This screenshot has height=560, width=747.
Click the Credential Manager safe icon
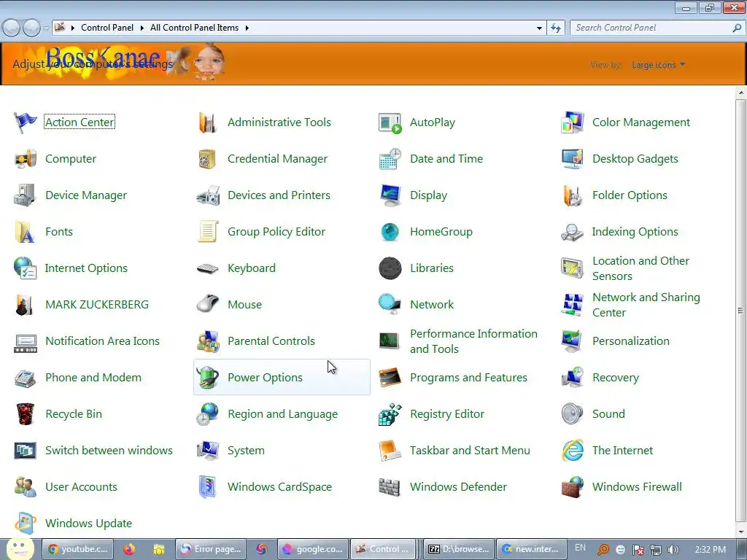coord(208,159)
